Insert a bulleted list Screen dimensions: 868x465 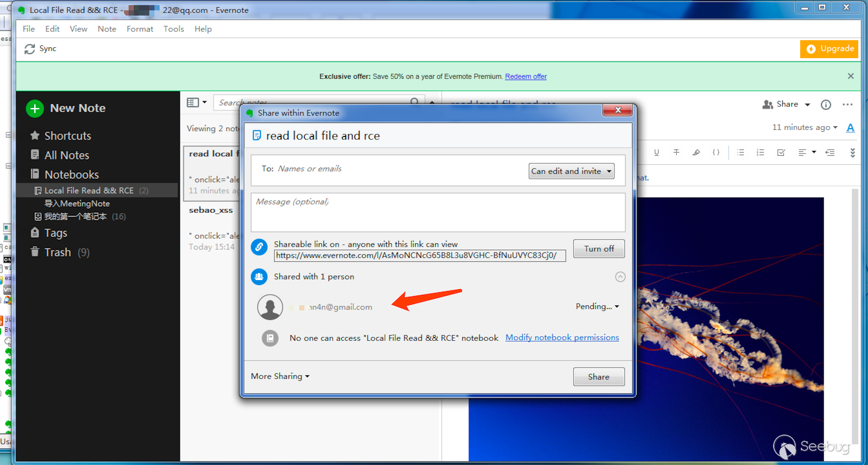[x=741, y=153]
